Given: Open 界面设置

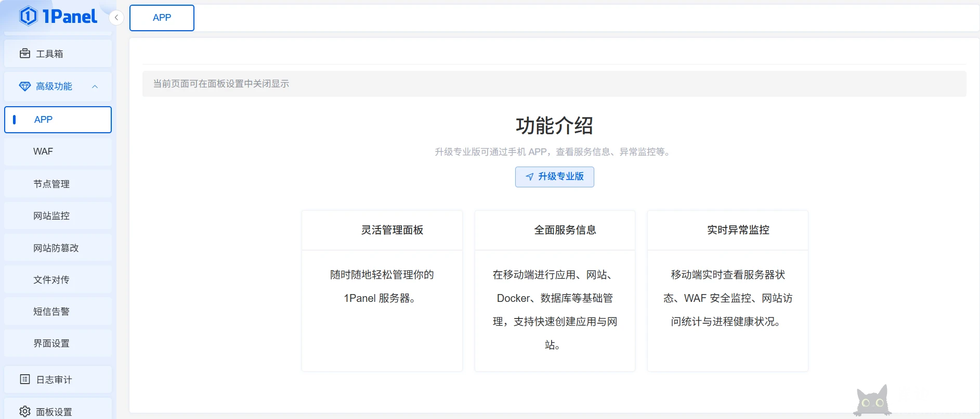Looking at the screenshot, I should (58, 344).
